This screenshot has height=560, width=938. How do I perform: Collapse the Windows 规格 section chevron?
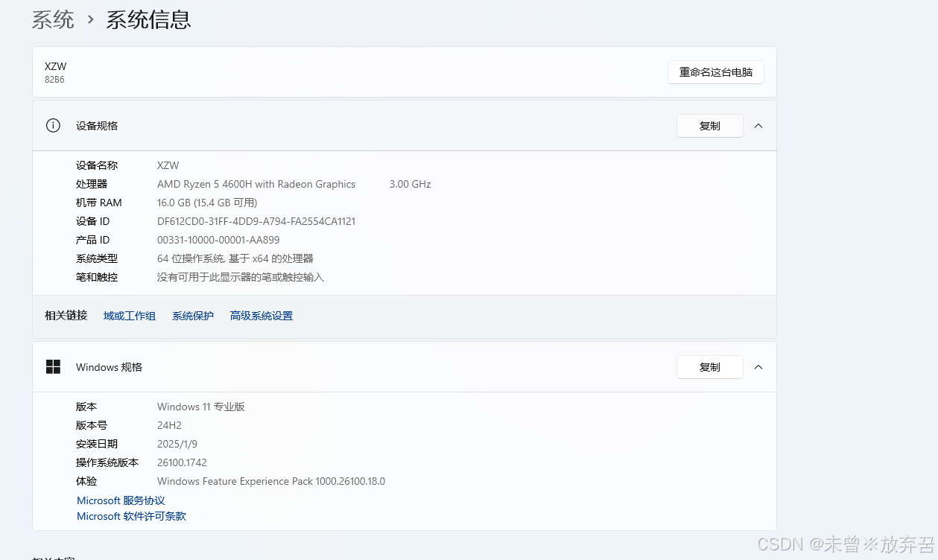(x=758, y=367)
